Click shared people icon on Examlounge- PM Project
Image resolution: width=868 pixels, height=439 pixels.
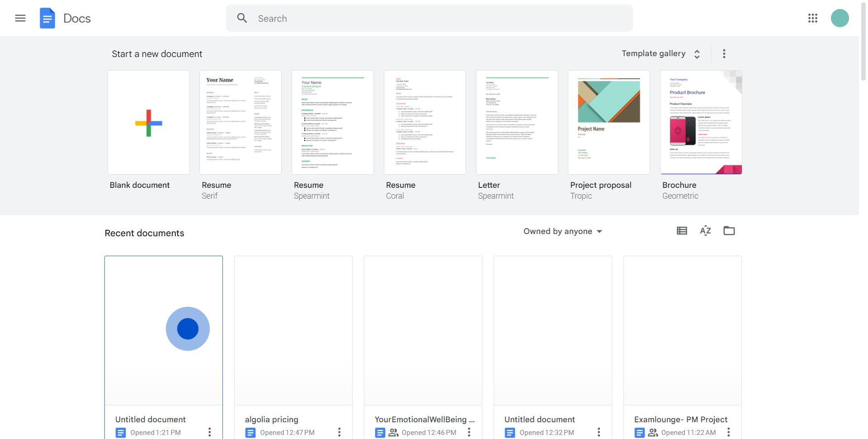click(x=653, y=433)
